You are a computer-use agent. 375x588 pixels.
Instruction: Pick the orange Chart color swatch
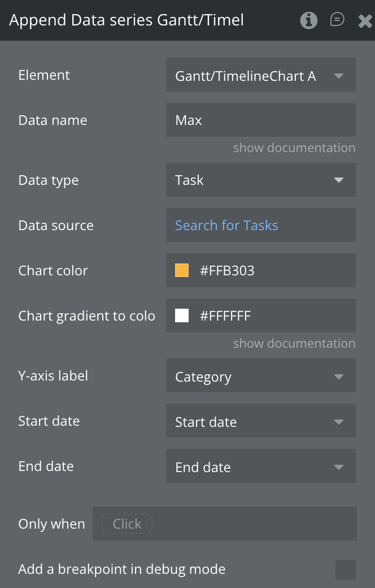182,271
